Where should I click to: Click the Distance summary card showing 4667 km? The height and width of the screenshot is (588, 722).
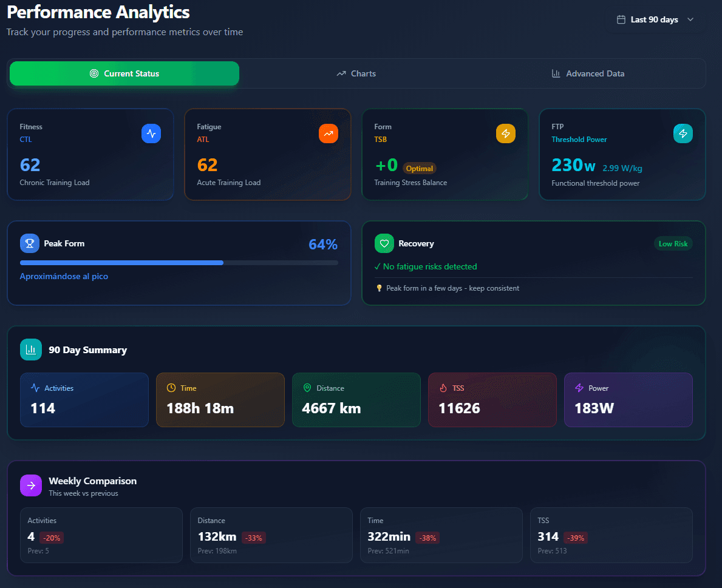[356, 399]
